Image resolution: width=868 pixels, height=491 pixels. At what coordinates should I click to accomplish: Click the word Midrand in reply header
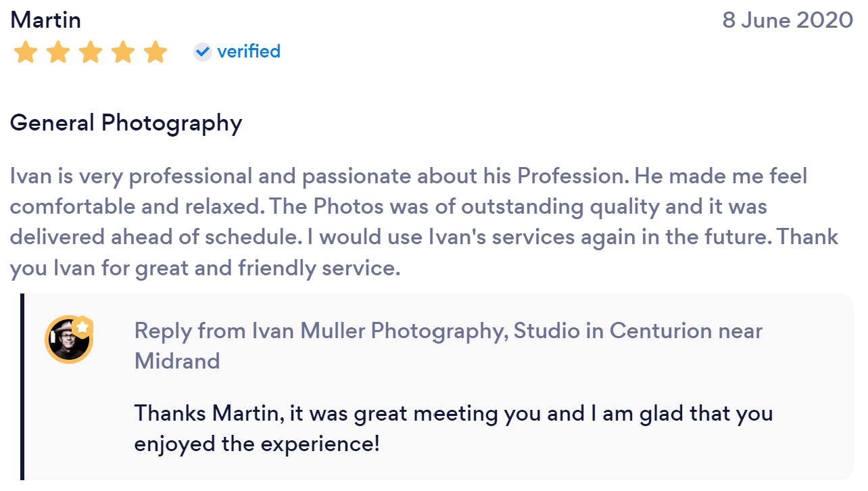[x=177, y=360]
